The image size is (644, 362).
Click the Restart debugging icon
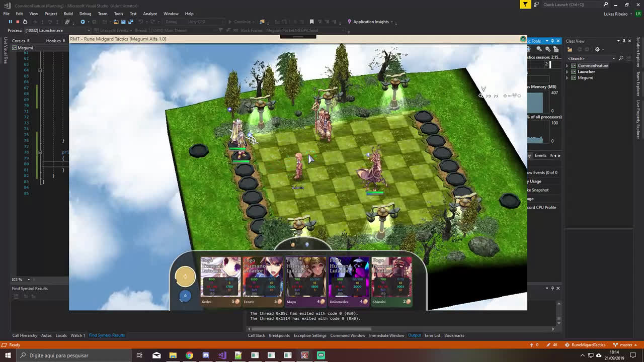coord(25,22)
